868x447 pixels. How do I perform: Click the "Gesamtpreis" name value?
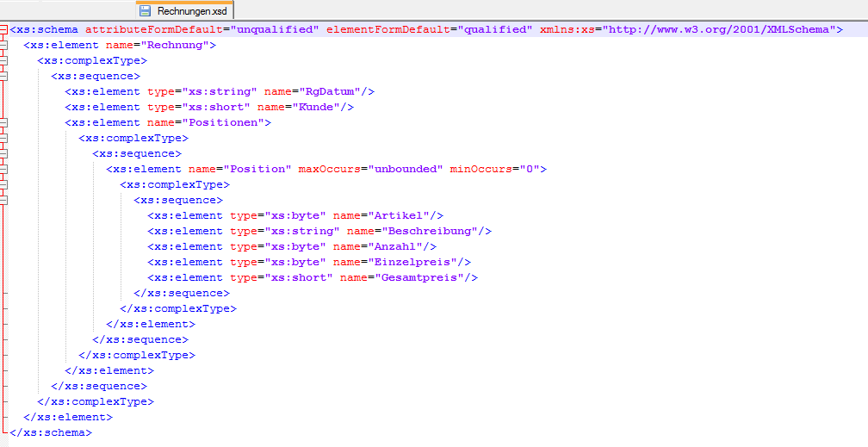[x=419, y=277]
